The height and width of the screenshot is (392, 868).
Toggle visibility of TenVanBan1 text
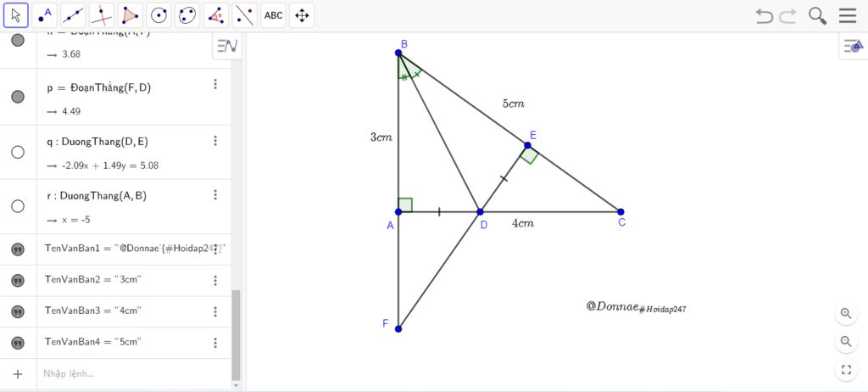point(18,249)
